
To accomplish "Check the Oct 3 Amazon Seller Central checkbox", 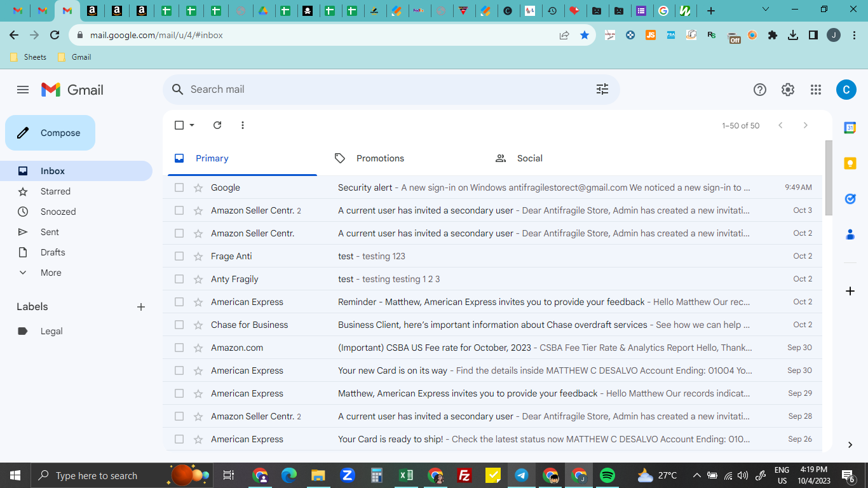I will [x=179, y=210].
